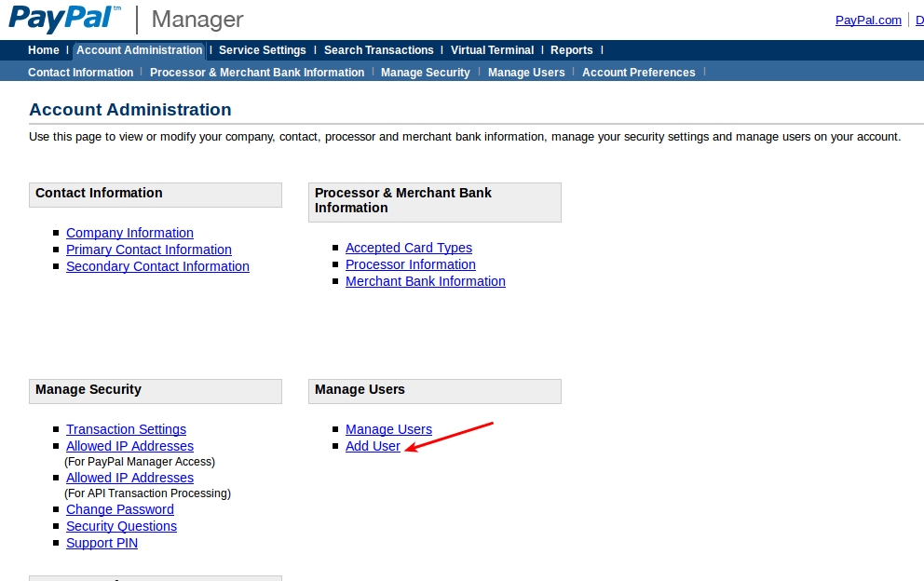Open the Support PIN link
Screen dimensions: 924x581
pyautogui.click(x=102, y=543)
